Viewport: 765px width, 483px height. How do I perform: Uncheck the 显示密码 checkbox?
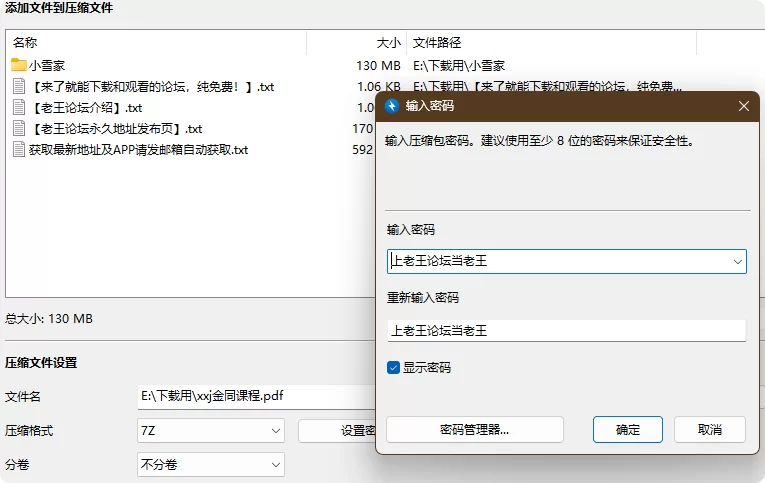(x=393, y=367)
